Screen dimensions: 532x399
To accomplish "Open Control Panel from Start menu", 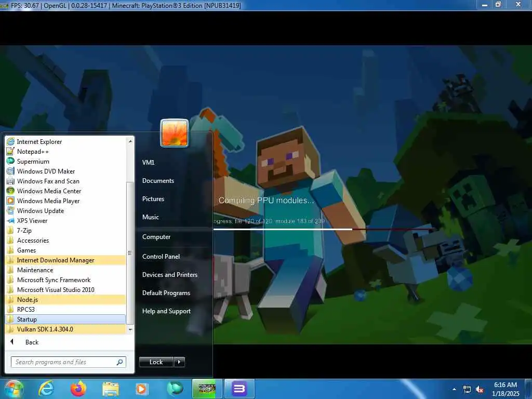I will pos(161,257).
